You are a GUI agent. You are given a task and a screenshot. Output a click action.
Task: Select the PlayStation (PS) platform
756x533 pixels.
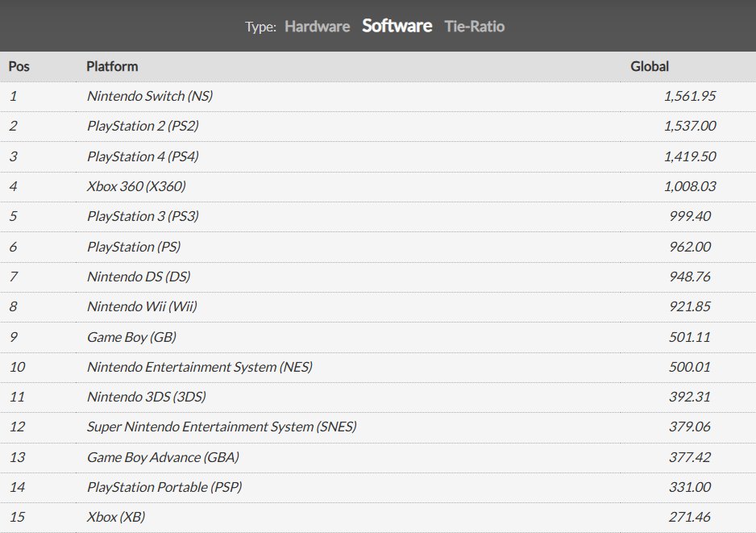(x=134, y=247)
